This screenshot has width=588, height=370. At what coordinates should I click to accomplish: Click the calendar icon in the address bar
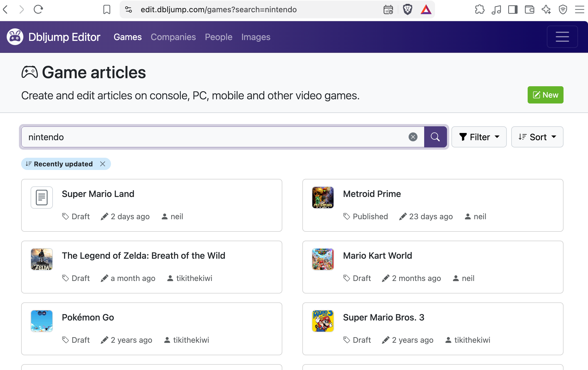pos(388,9)
